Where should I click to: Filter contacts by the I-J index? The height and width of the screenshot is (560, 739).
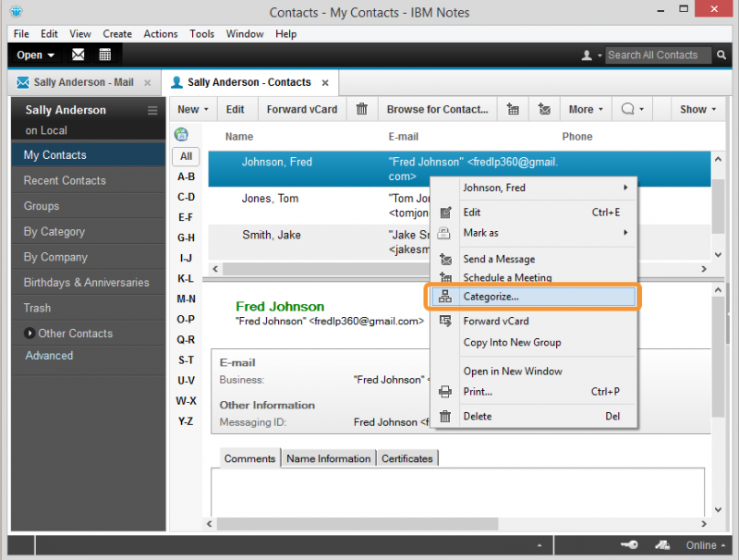click(x=186, y=259)
